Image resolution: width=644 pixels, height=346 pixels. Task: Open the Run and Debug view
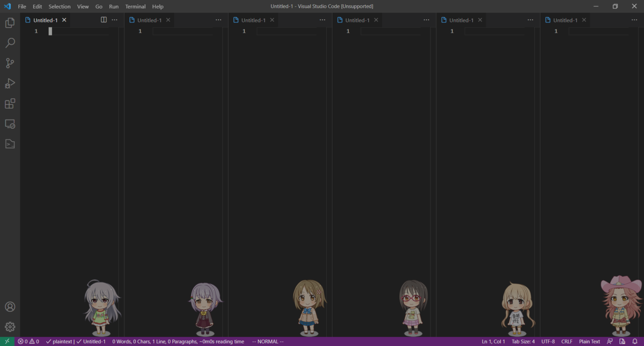tap(10, 83)
